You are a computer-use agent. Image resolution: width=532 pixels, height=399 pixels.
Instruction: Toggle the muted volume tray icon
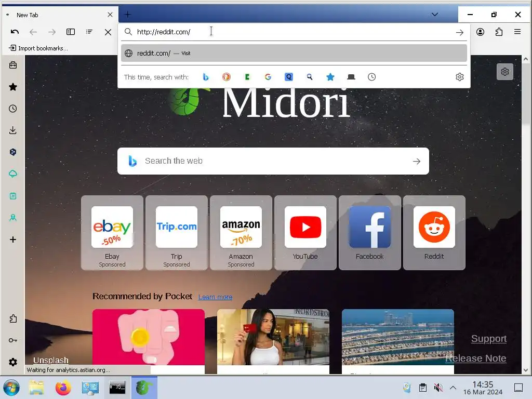pos(438,388)
